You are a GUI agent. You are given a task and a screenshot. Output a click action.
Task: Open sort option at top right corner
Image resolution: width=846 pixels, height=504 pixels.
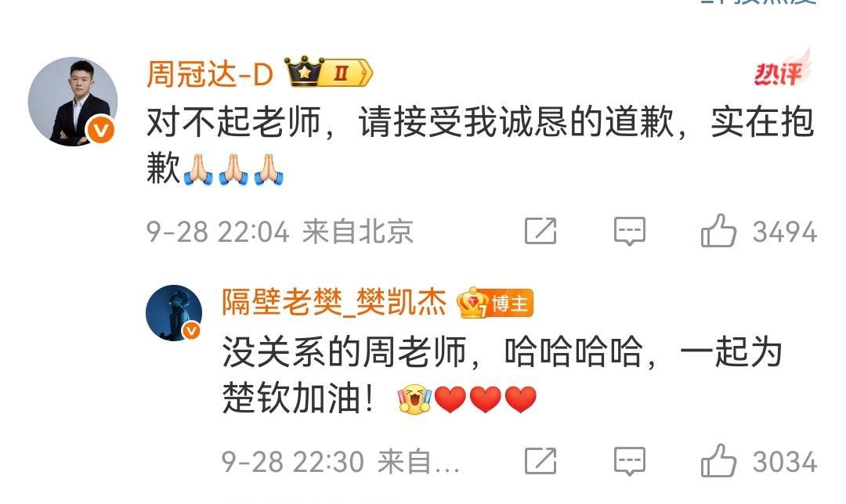tap(759, 2)
